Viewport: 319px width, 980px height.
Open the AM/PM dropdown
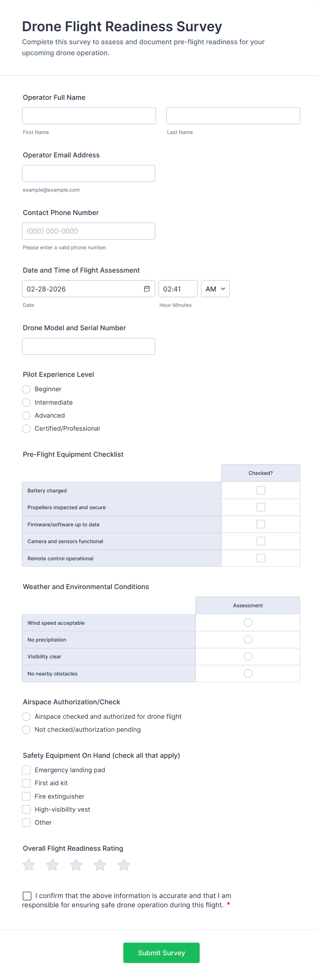(215, 289)
